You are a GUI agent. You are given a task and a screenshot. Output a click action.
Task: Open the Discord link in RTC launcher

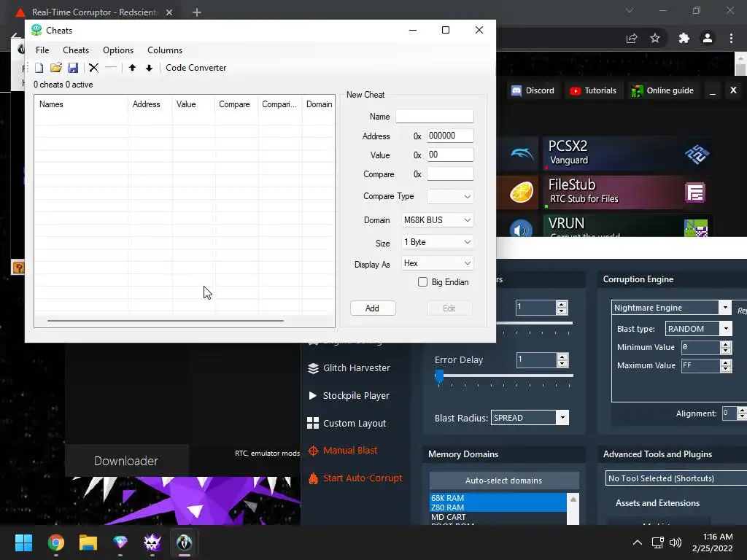533,90
